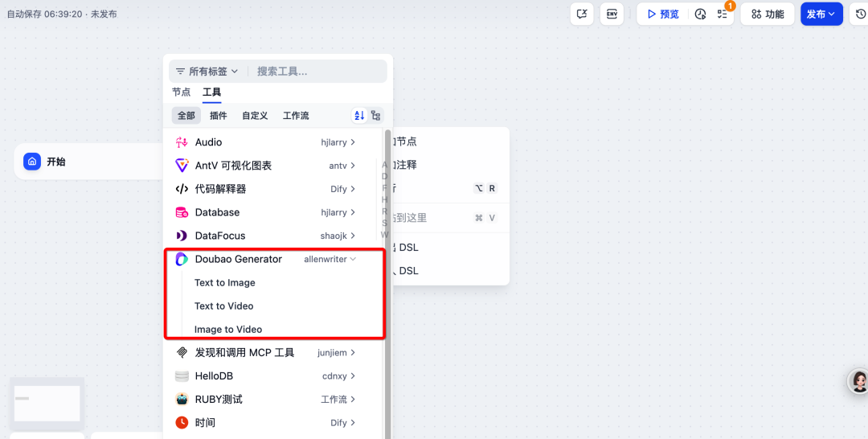Expand the 时间 Dify chevron
The width and height of the screenshot is (868, 439).
353,423
